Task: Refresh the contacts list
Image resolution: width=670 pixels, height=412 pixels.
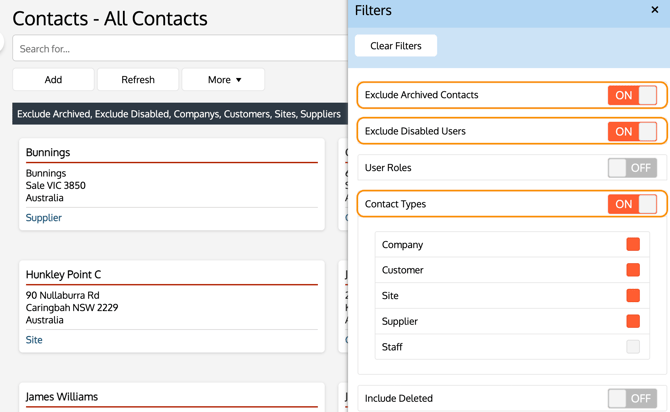Action: tap(138, 80)
